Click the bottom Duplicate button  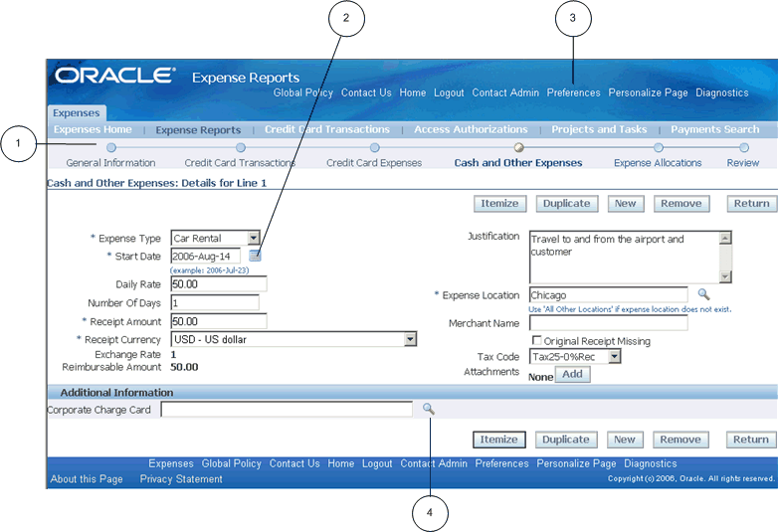pos(566,440)
